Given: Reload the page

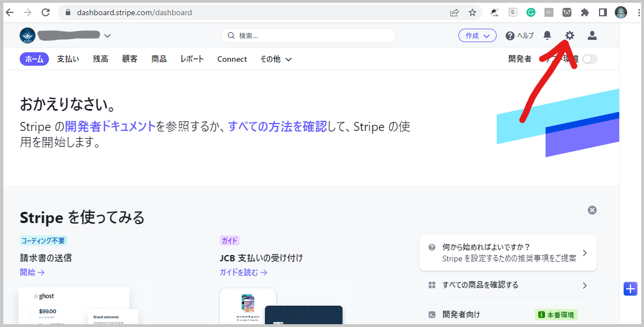Looking at the screenshot, I should tap(46, 12).
